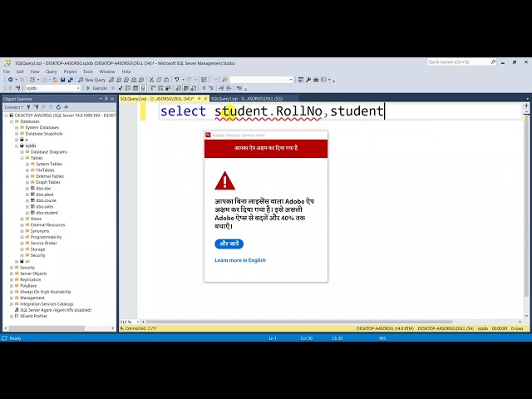Open the Query menu
This screenshot has height=399, width=532.
click(x=52, y=71)
